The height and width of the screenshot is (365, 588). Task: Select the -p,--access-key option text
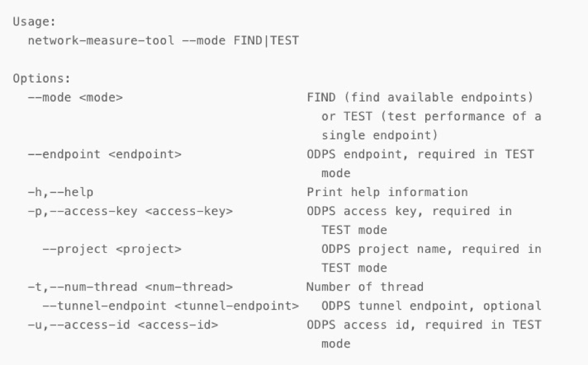pos(130,211)
